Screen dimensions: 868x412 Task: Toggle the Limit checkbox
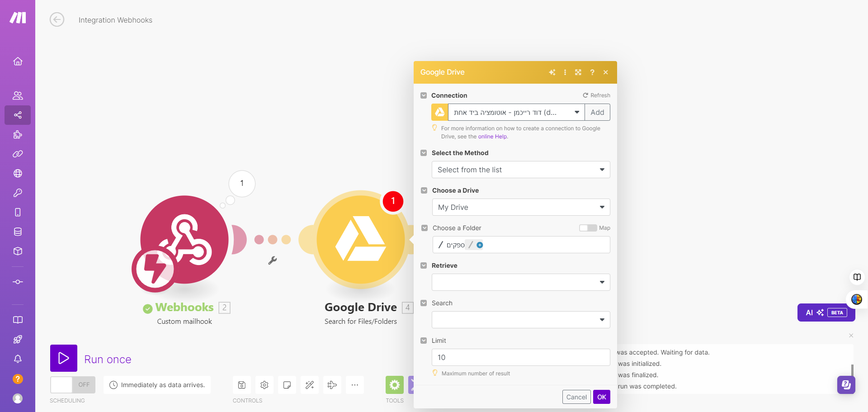tap(424, 341)
